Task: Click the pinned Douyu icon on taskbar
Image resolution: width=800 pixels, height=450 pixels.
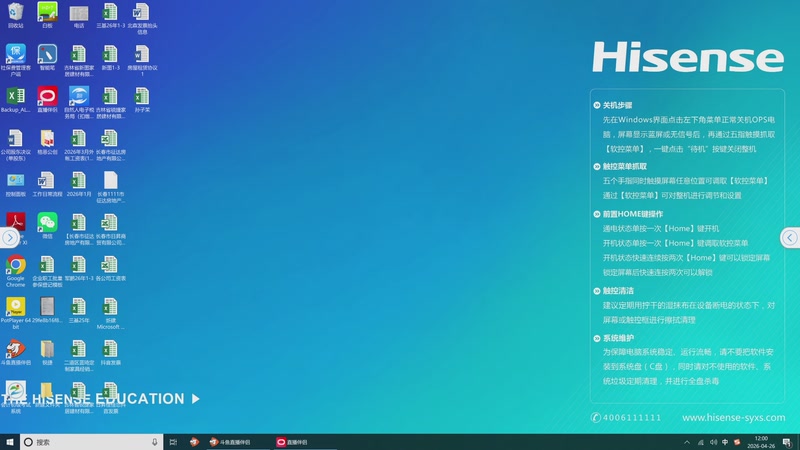Action: point(194,442)
